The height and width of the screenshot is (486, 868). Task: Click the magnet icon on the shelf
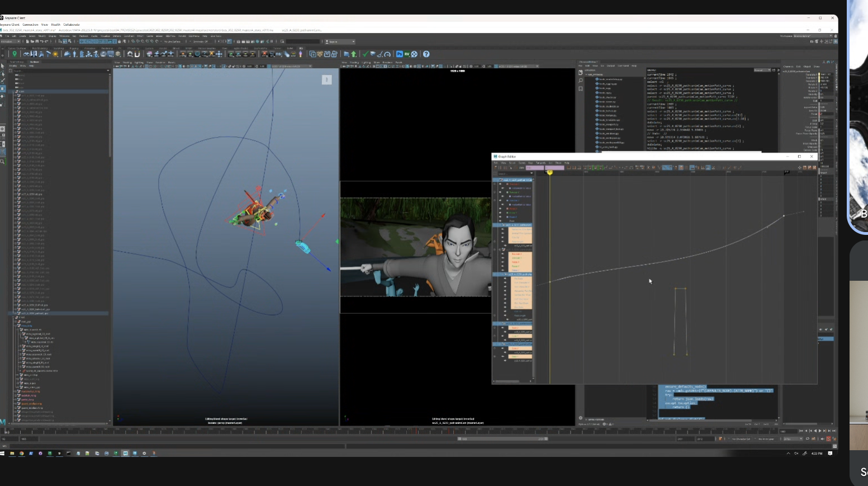click(x=137, y=54)
